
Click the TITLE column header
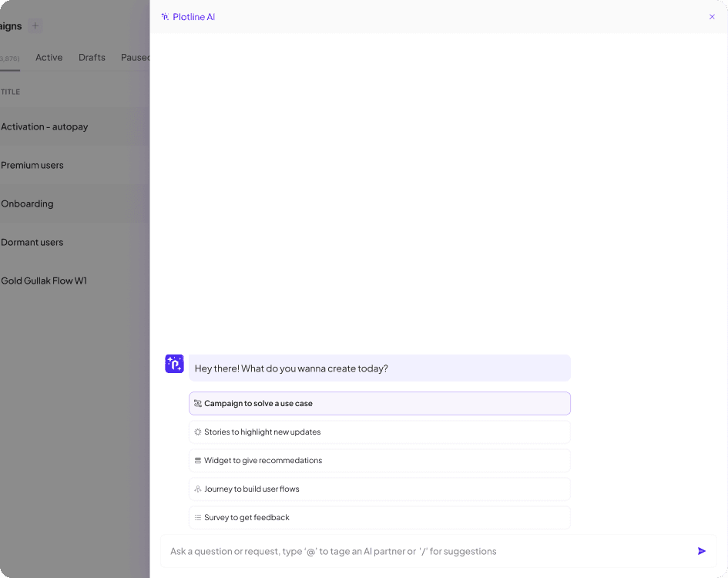point(10,92)
